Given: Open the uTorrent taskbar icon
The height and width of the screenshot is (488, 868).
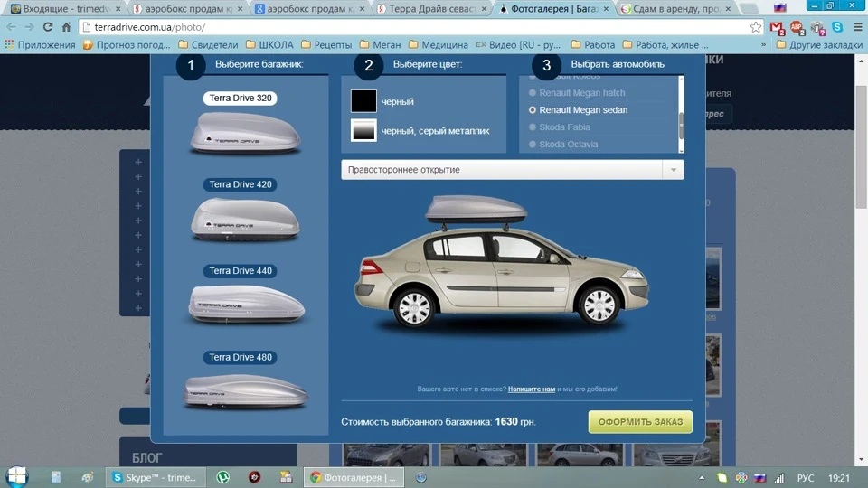Looking at the screenshot, I should pos(223,477).
